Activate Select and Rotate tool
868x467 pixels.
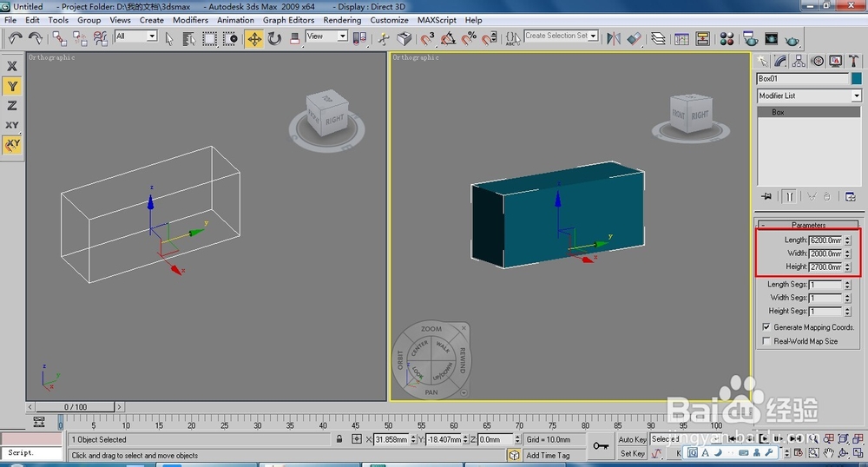pyautogui.click(x=274, y=38)
